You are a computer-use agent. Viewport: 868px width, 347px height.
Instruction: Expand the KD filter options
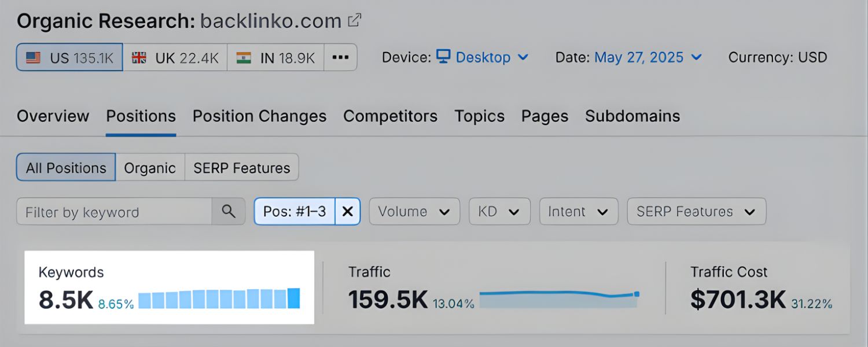pyautogui.click(x=499, y=211)
